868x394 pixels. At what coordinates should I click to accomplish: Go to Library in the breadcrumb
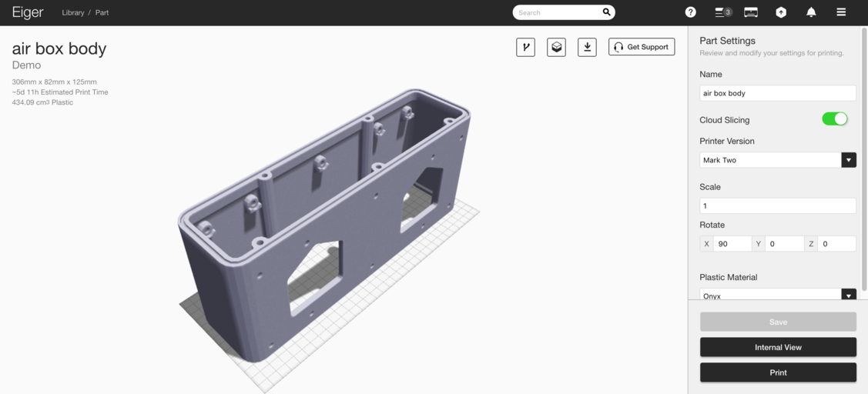73,13
